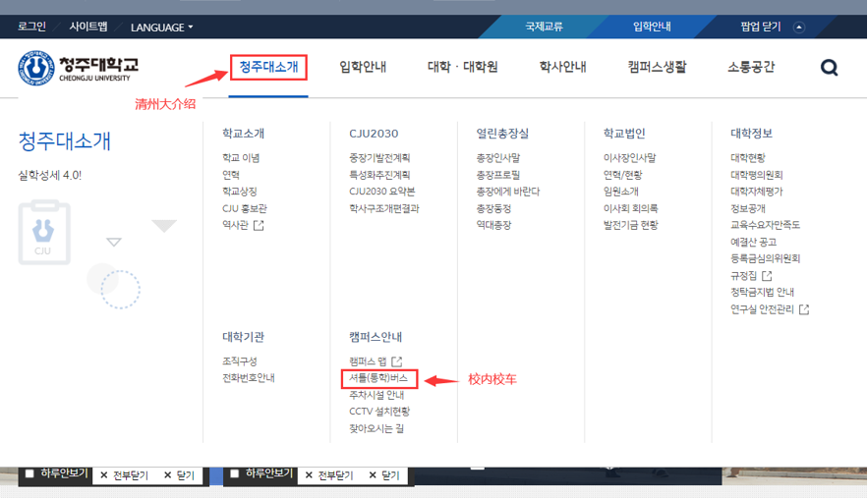
Task: Click external link icon beside 캠퍼스 맵
Action: pyautogui.click(x=396, y=361)
